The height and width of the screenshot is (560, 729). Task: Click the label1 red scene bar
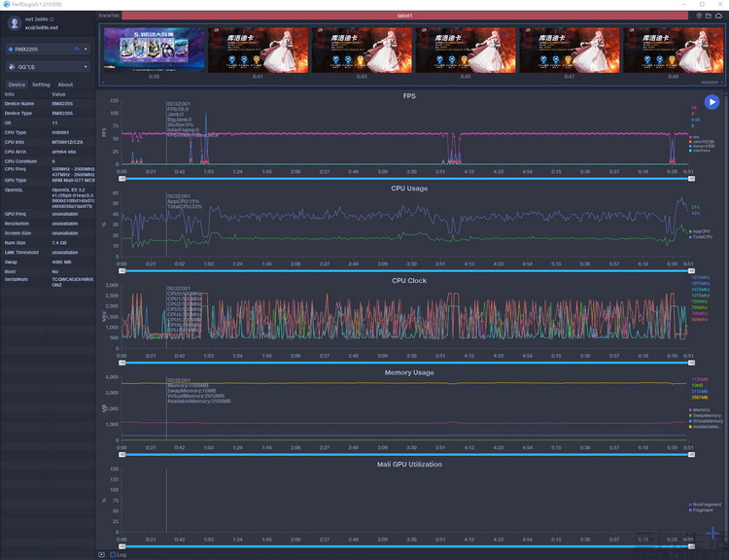point(404,16)
